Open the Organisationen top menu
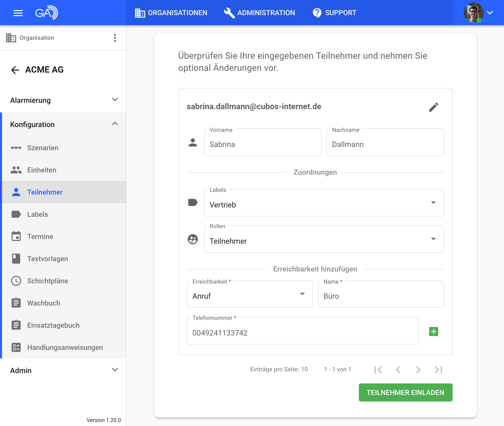This screenshot has width=504, height=426. [171, 13]
